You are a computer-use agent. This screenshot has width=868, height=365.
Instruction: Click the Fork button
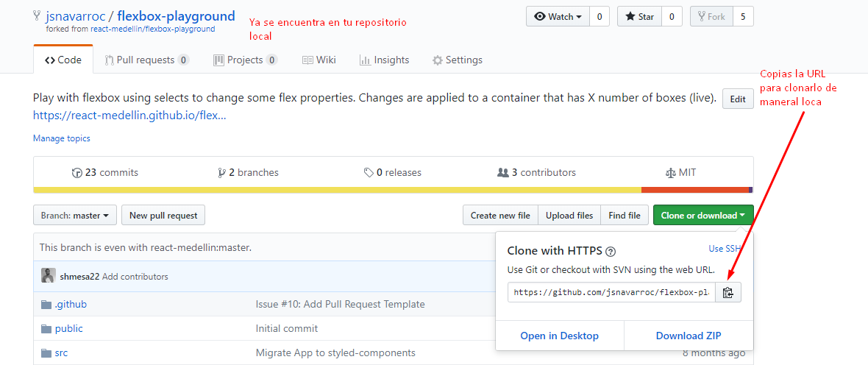pos(711,17)
